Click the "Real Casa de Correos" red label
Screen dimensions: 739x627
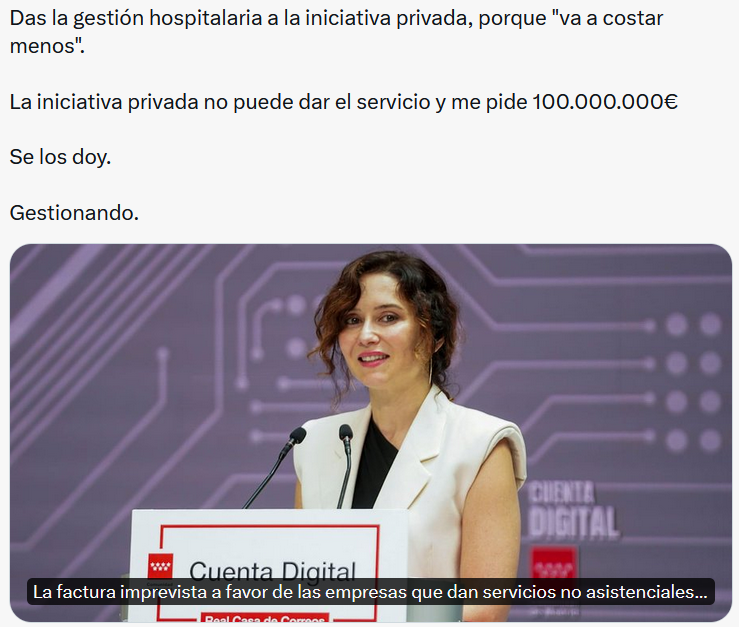point(265,618)
